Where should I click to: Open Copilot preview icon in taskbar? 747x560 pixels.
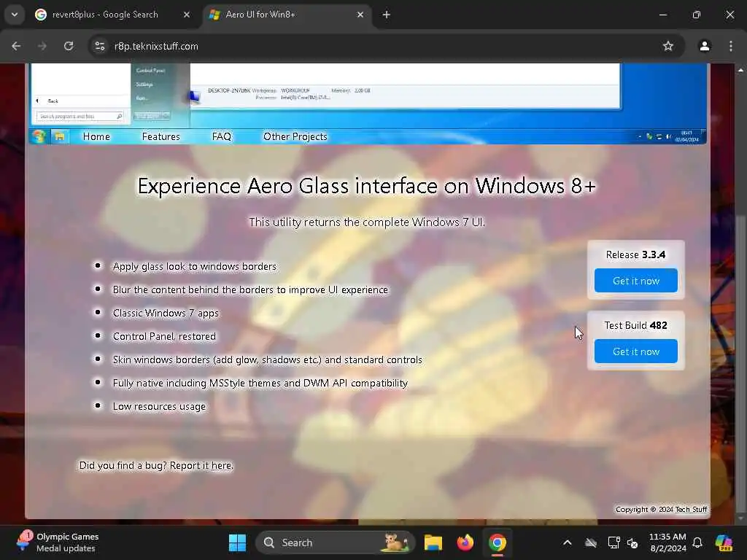[x=724, y=542]
